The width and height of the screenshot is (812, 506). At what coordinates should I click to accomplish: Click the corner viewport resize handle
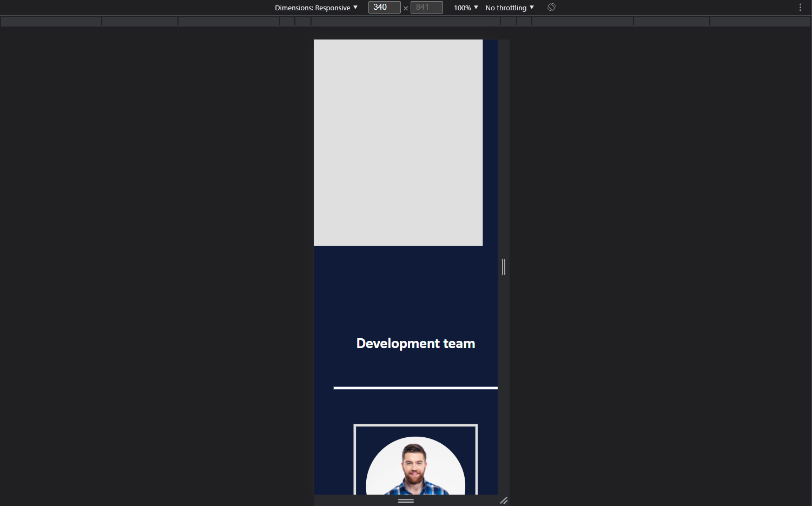(x=504, y=501)
